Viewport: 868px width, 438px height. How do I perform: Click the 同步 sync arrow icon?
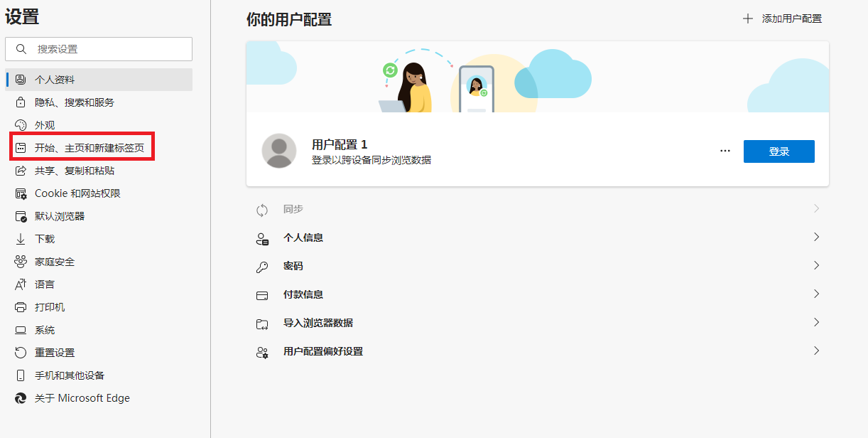[x=262, y=208]
